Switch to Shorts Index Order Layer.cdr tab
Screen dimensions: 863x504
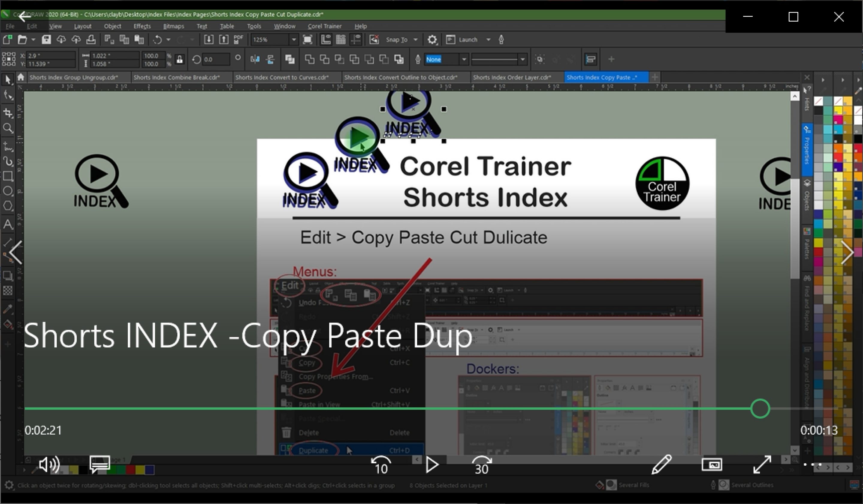(512, 77)
